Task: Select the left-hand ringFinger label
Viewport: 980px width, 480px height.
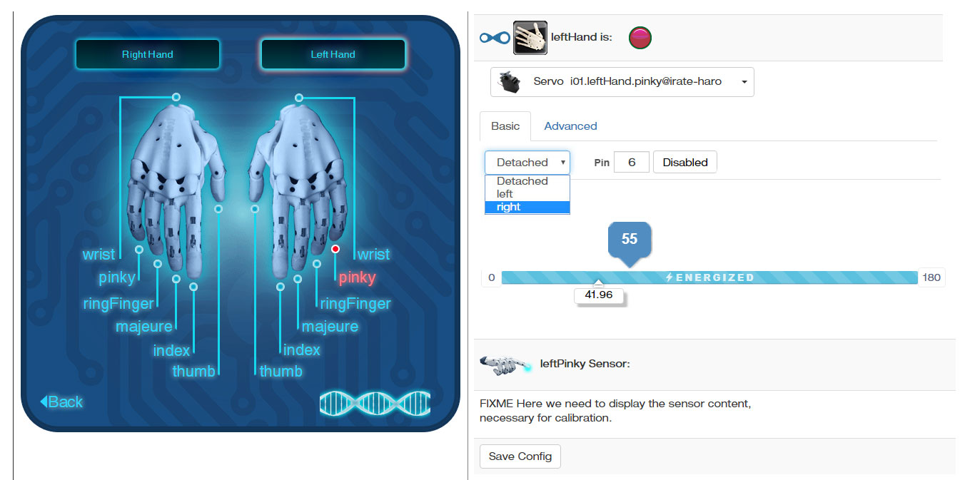Action: (x=355, y=304)
